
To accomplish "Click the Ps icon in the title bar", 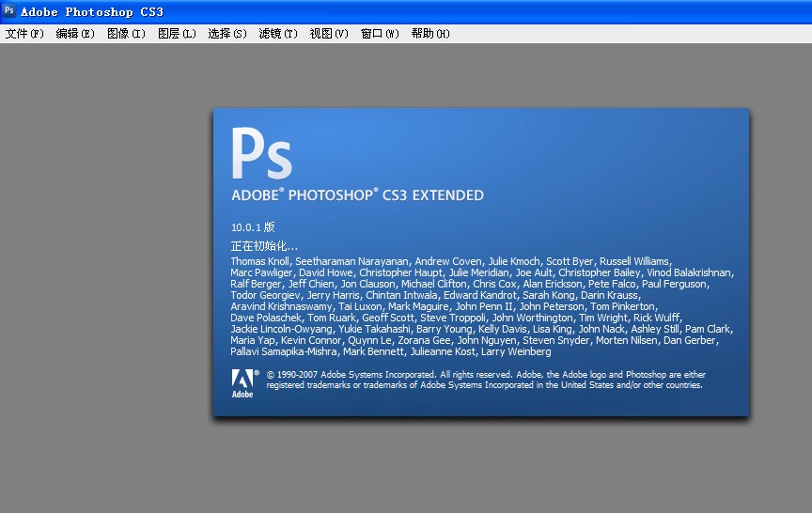I will (8, 11).
